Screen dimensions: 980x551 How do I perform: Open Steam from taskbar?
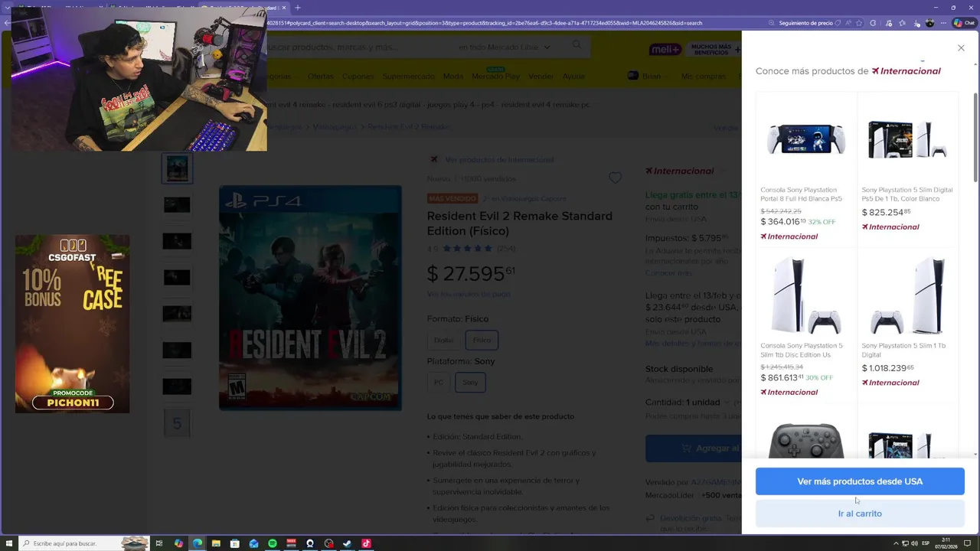coord(347,543)
